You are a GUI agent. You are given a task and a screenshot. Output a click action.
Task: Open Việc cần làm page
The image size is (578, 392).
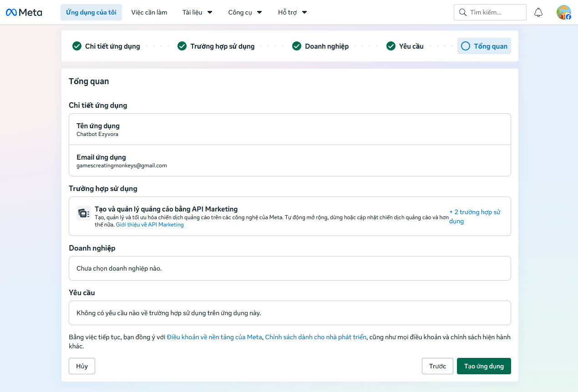(149, 12)
